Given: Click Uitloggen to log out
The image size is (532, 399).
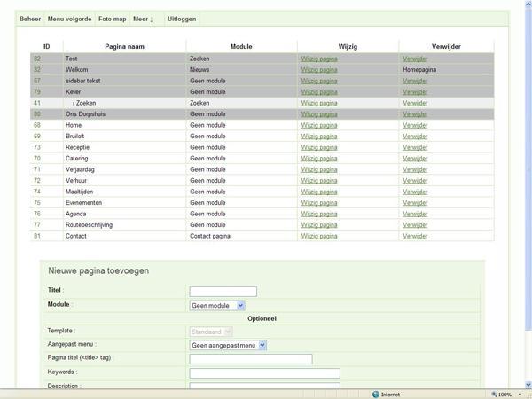Looking at the screenshot, I should (182, 19).
